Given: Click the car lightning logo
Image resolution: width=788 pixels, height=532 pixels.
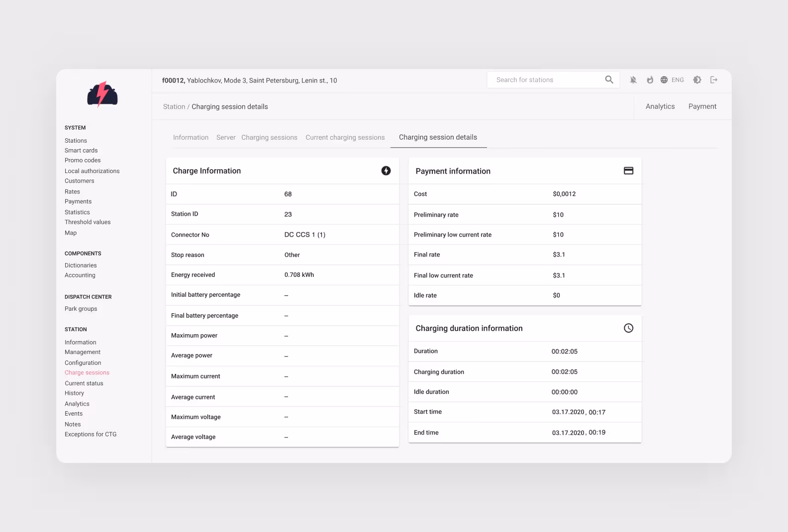Looking at the screenshot, I should [x=102, y=94].
